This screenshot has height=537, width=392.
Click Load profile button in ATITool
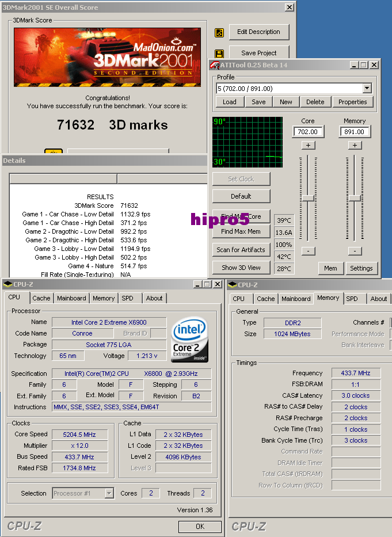(230, 102)
